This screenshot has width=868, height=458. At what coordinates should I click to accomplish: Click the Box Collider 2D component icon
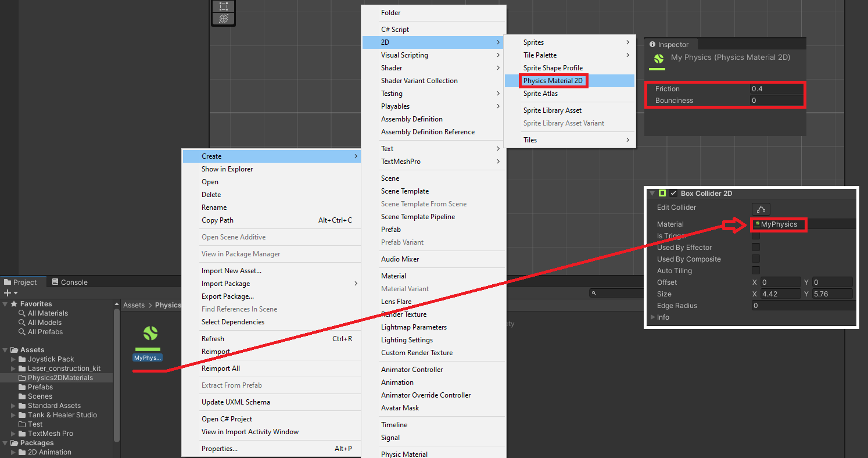tap(662, 194)
